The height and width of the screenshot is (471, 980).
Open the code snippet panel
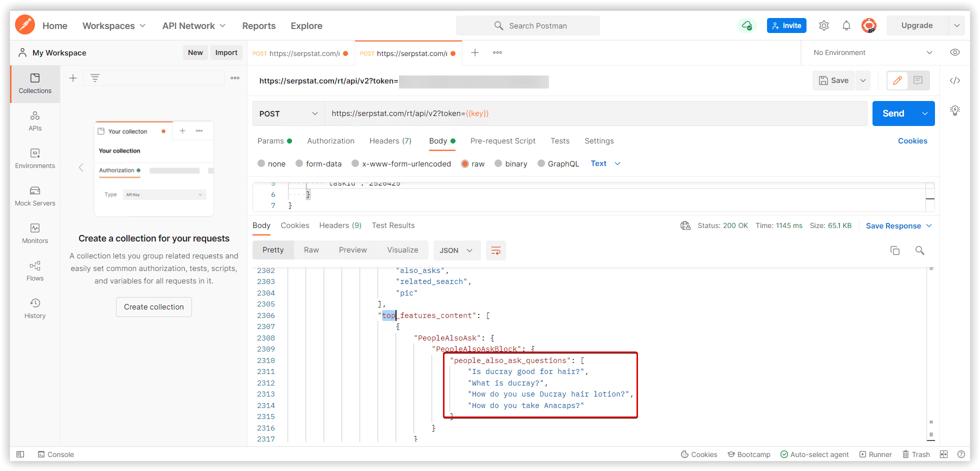[955, 80]
